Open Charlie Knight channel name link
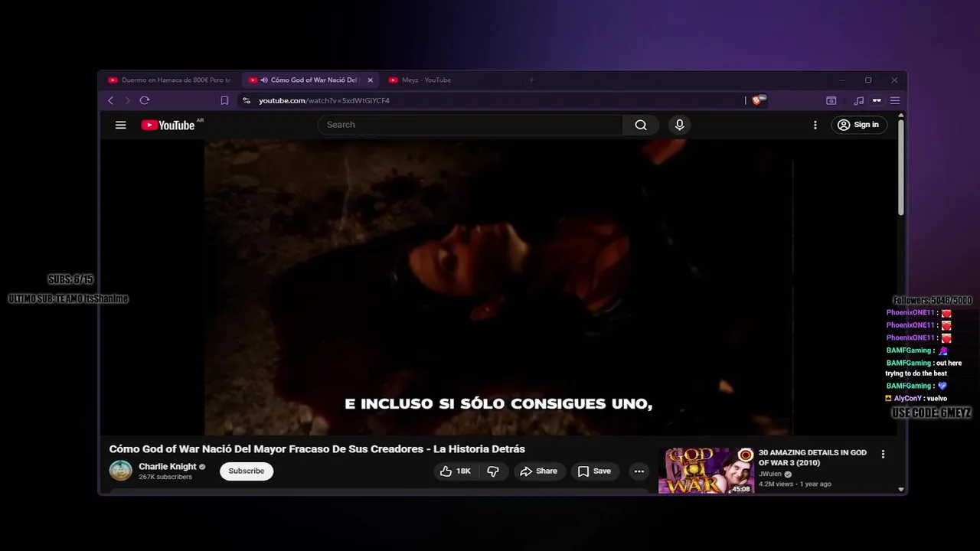 point(168,467)
